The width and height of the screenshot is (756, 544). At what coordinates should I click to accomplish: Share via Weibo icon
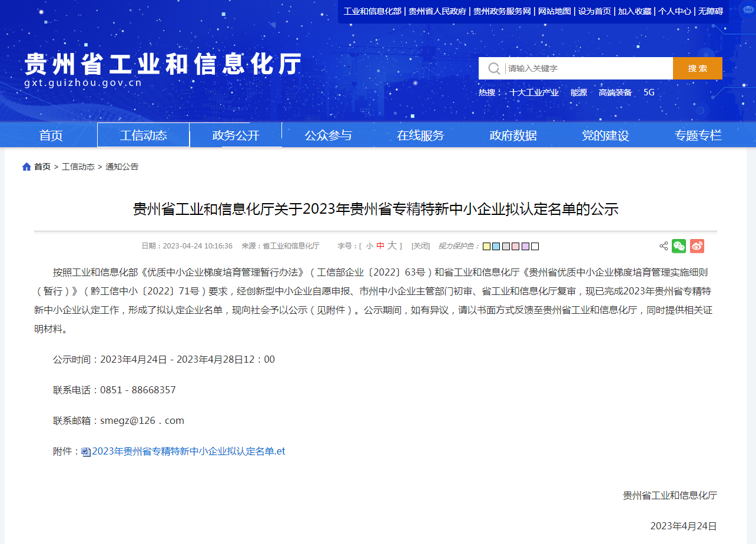point(697,246)
